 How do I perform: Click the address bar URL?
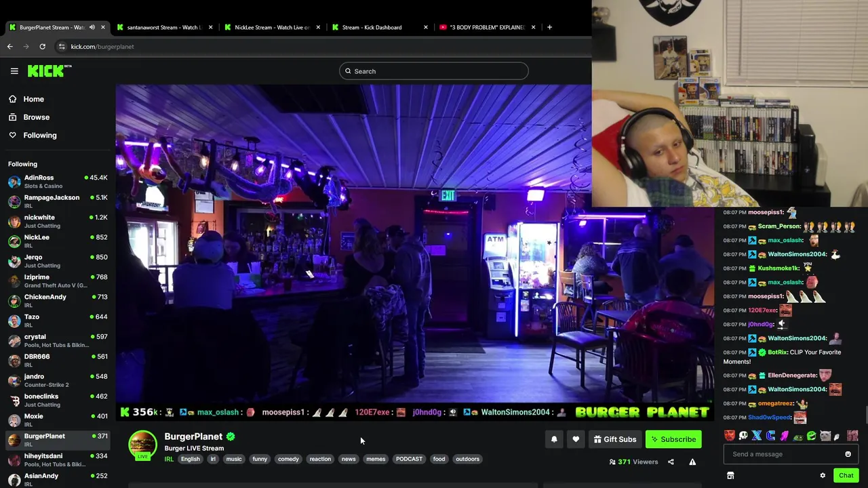coord(102,47)
